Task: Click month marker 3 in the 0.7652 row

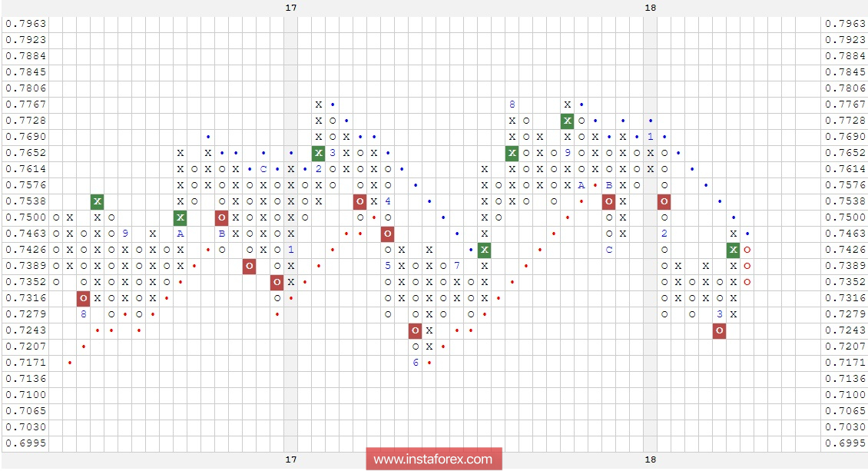Action: tap(332, 153)
